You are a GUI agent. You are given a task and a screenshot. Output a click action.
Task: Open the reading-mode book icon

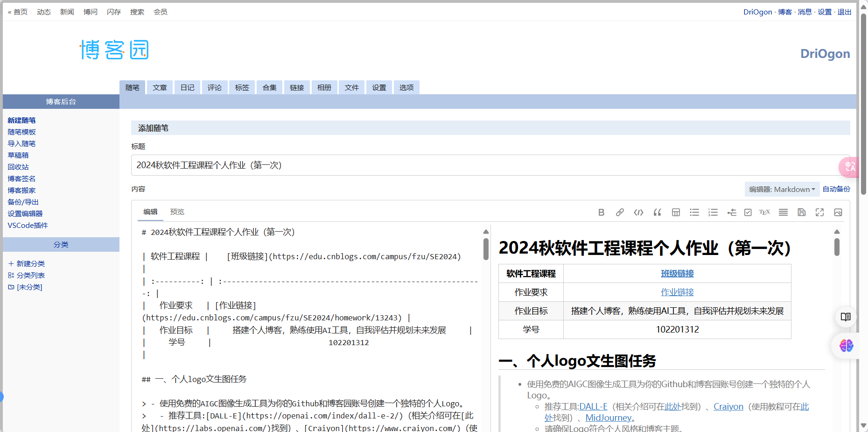846,317
